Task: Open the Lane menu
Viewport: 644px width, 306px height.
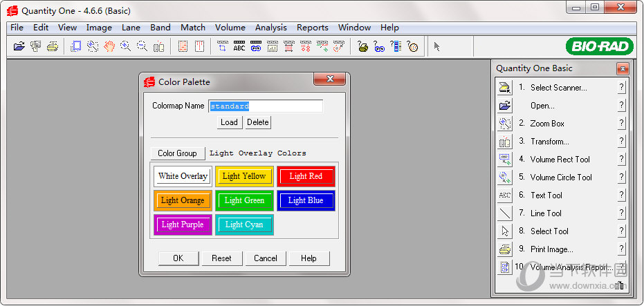Action: pos(131,28)
